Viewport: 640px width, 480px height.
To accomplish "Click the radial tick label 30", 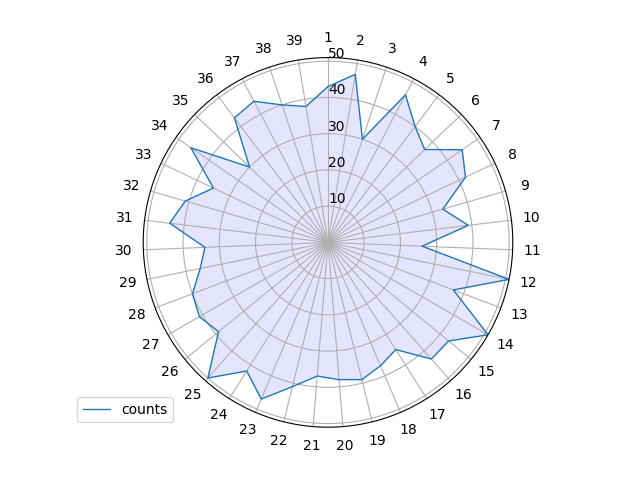I will point(336,127).
